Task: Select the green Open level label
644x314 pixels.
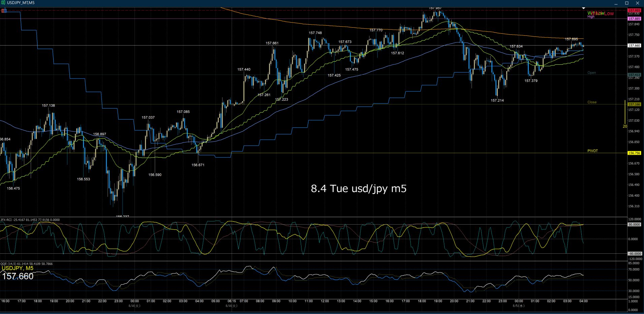Action: (x=591, y=73)
